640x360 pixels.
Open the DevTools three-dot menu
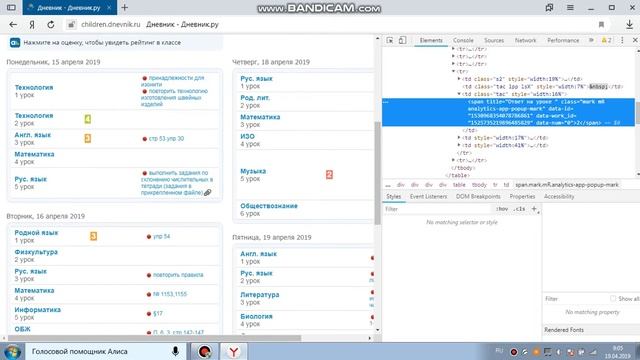(x=622, y=40)
